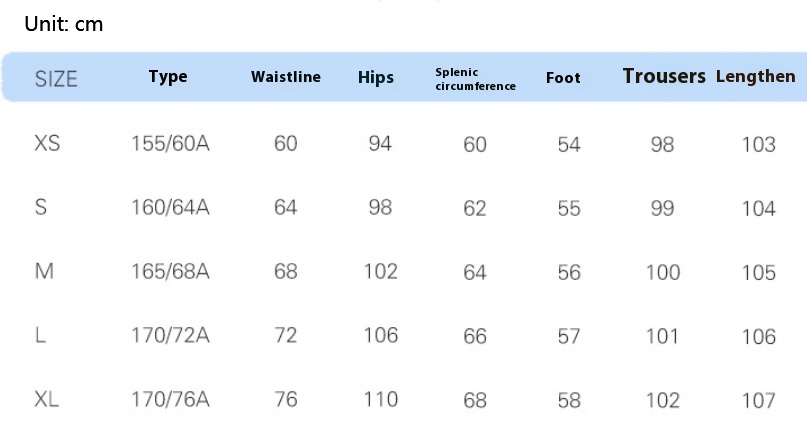Click the M size row label
The width and height of the screenshot is (807, 429).
[x=44, y=271]
